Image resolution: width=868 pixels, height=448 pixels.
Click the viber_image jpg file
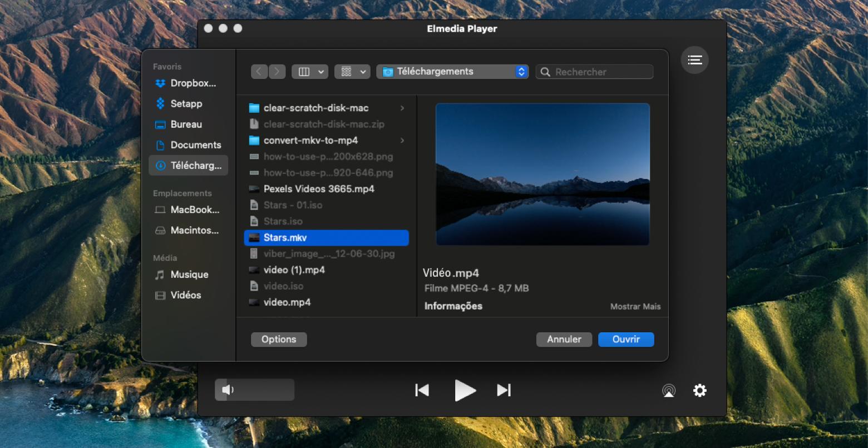tap(327, 254)
